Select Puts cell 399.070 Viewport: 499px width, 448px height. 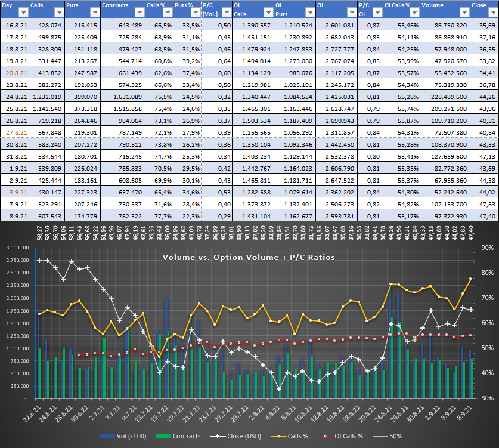[x=83, y=97]
